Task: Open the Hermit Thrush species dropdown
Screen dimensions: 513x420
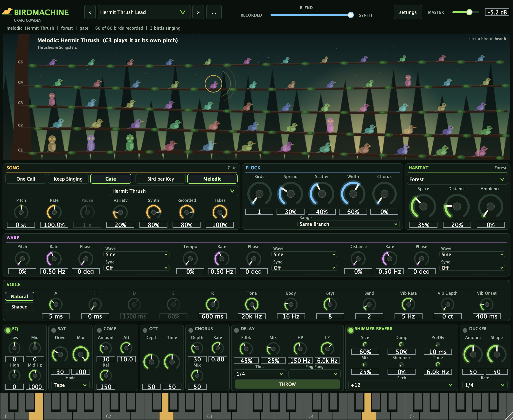Action: 174,191
